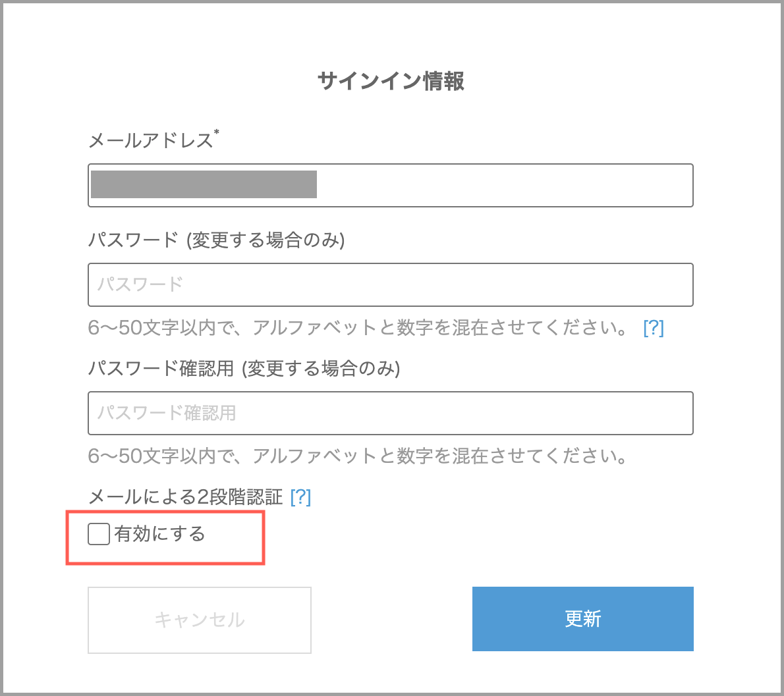Click the hint text under password field
The height and width of the screenshot is (696, 784).
357,328
